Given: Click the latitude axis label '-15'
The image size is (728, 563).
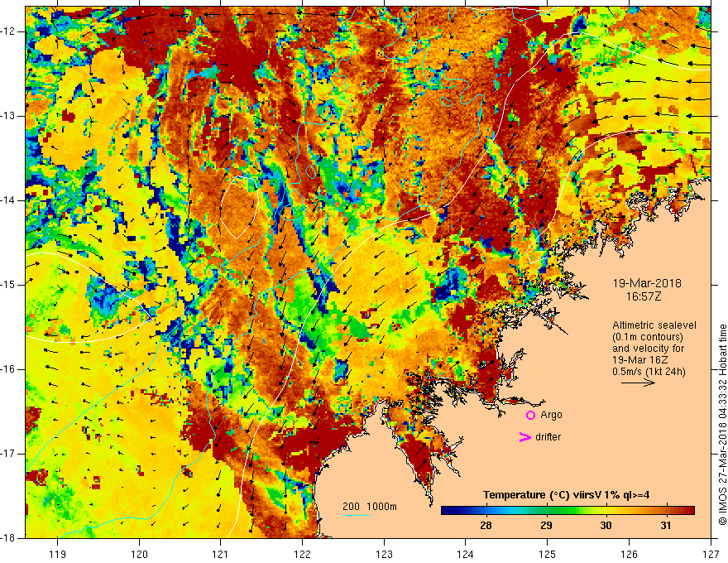Looking at the screenshot, I should [x=9, y=285].
